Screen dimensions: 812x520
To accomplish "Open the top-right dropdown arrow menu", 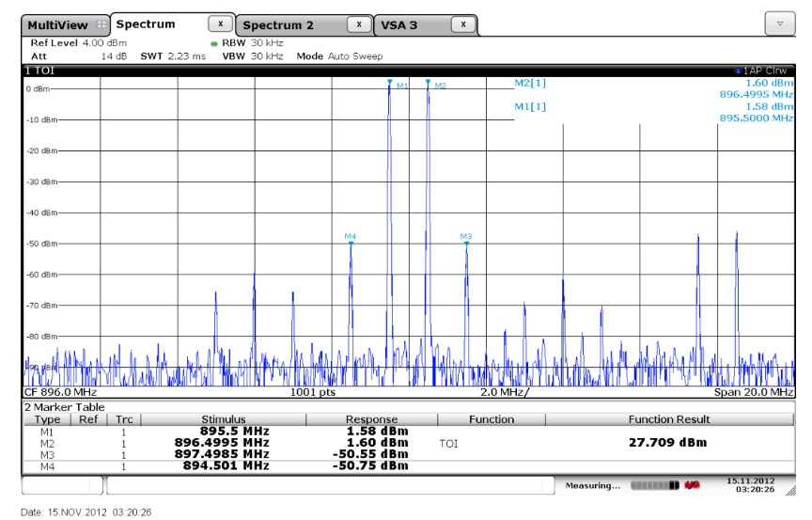I will point(780,23).
